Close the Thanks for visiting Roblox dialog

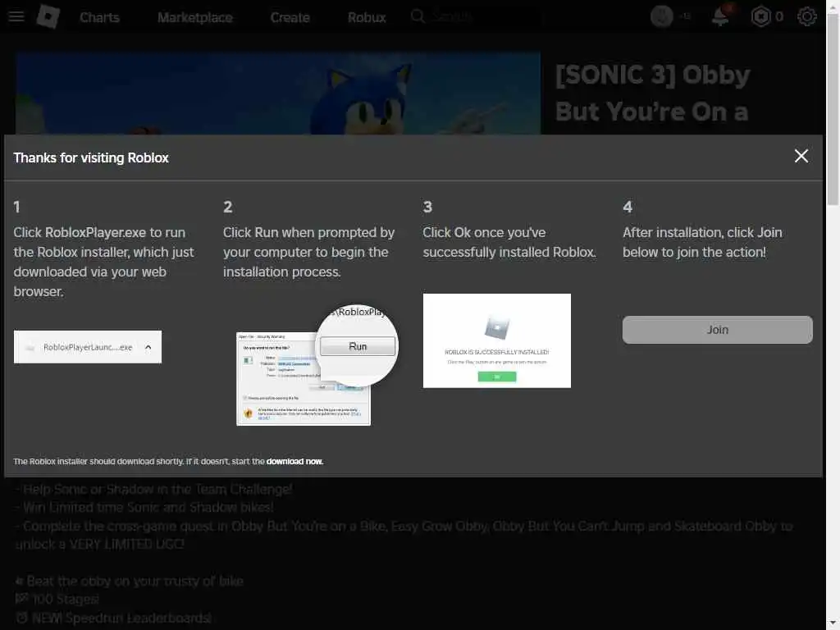[x=801, y=156]
